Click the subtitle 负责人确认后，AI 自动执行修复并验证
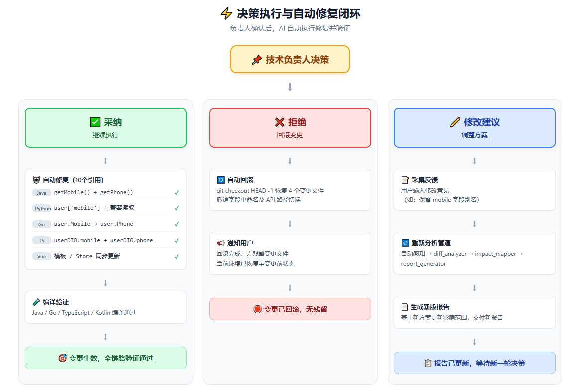 pyautogui.click(x=290, y=29)
